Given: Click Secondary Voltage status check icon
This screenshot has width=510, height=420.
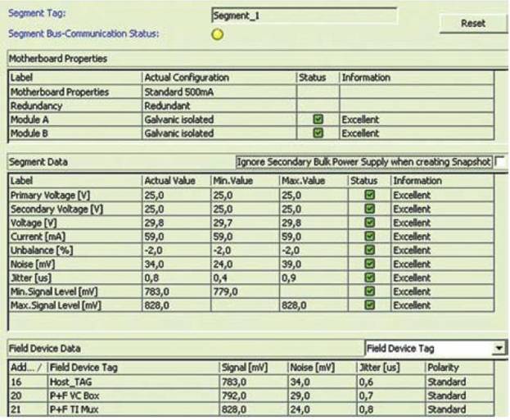Looking at the screenshot, I should pyautogui.click(x=369, y=209).
